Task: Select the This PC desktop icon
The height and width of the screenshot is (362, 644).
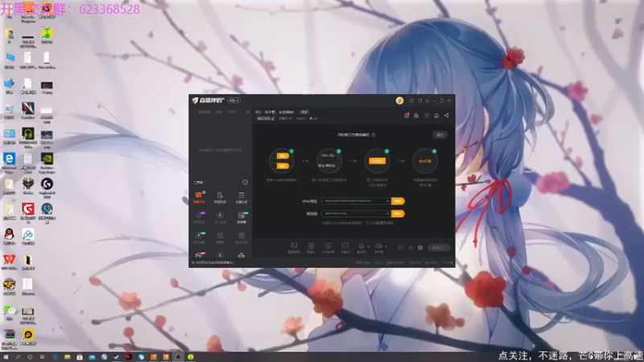Action: (10, 61)
